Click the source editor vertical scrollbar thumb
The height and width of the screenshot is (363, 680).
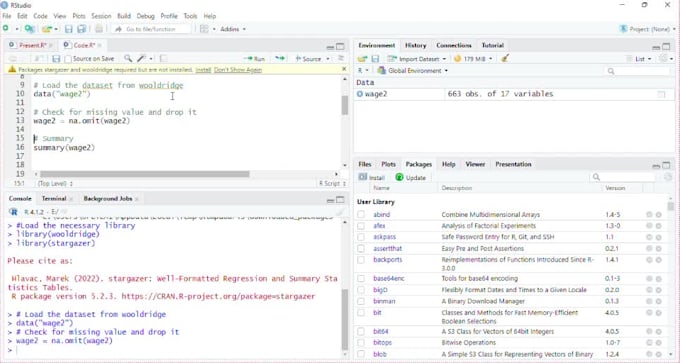click(345, 105)
